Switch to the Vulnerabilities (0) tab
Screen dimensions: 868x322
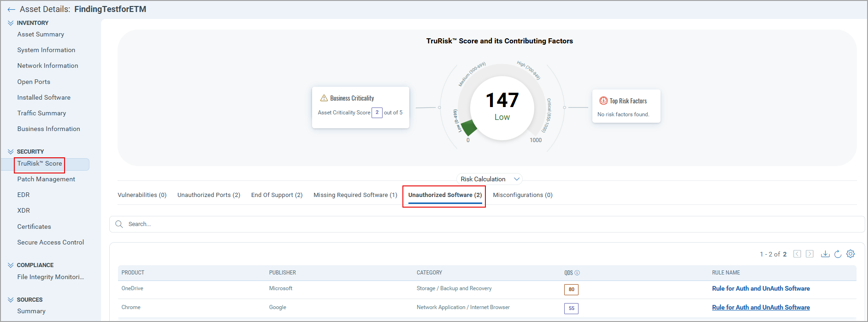click(x=142, y=195)
